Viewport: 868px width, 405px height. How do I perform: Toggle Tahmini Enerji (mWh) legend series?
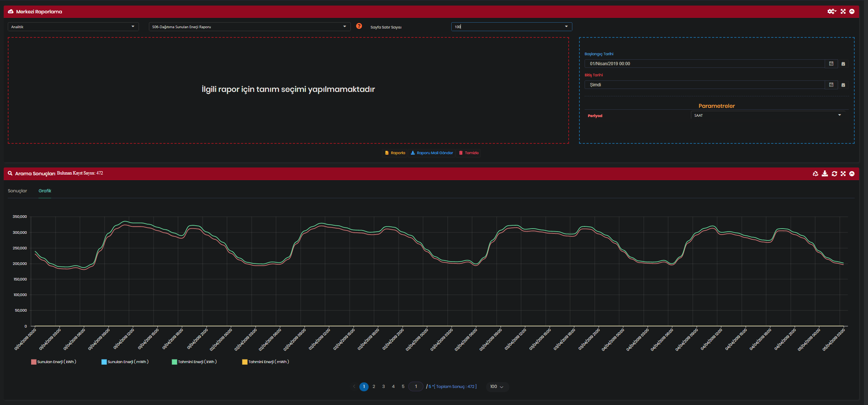[266, 362]
